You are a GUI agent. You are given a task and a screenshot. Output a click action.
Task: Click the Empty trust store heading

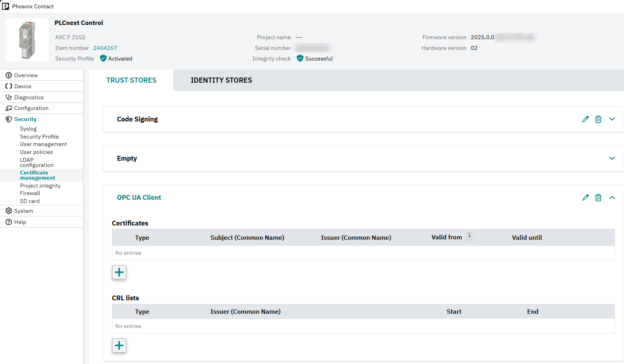pyautogui.click(x=127, y=158)
